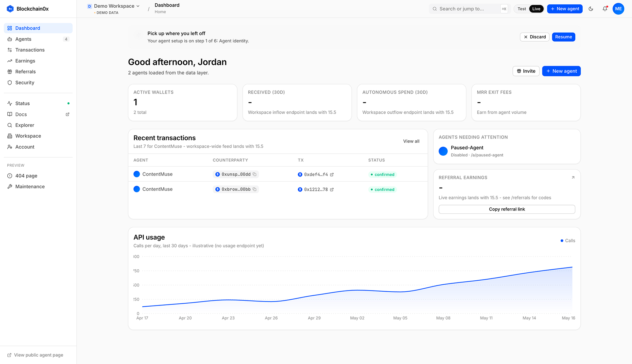This screenshot has height=364, width=632.
Task: Click the second confirmed status badge
Action: (382, 190)
